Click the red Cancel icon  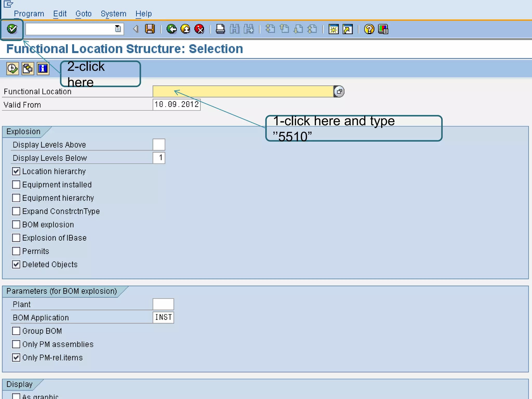pos(199,29)
